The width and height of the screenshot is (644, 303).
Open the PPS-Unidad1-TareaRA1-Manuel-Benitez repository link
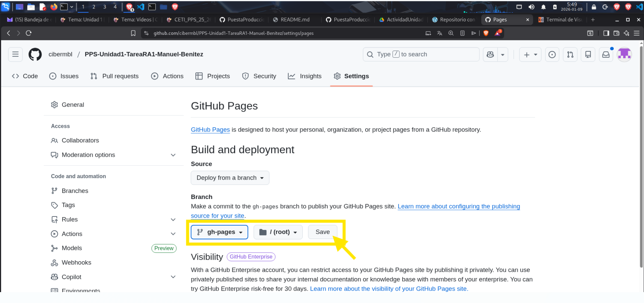144,54
